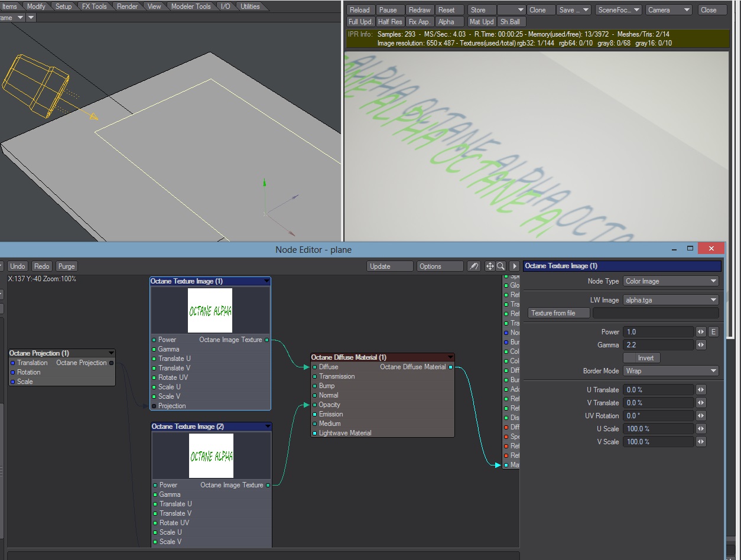Toggle Half Res in IPR window
Screen dimensions: 741x560
coord(390,22)
